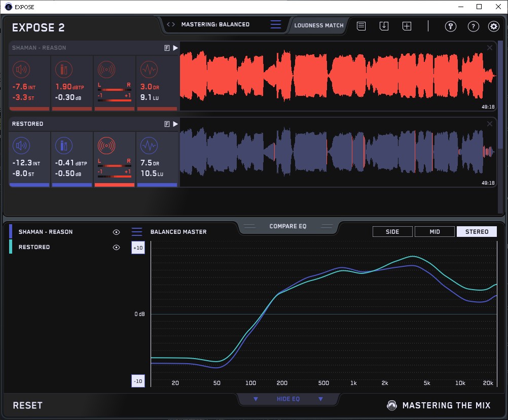The image size is (508, 420).
Task: Open the Balanced Master reference curve menu
Action: [137, 232]
